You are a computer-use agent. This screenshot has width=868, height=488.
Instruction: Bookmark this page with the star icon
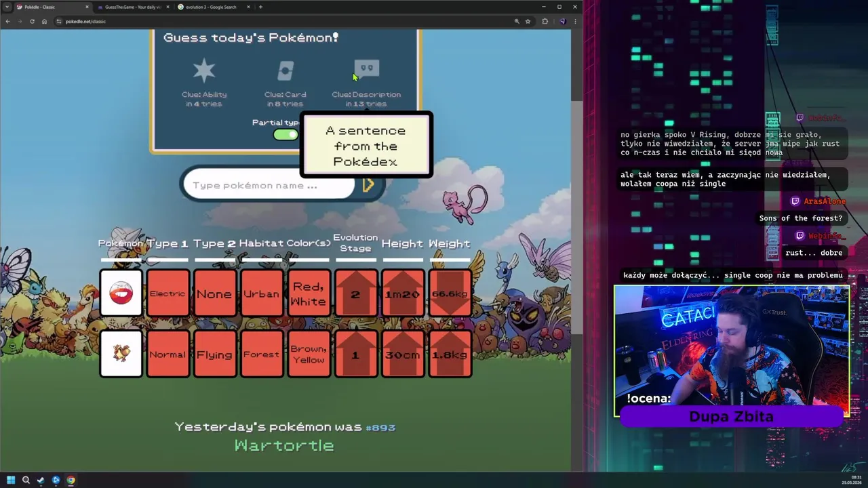tap(528, 21)
